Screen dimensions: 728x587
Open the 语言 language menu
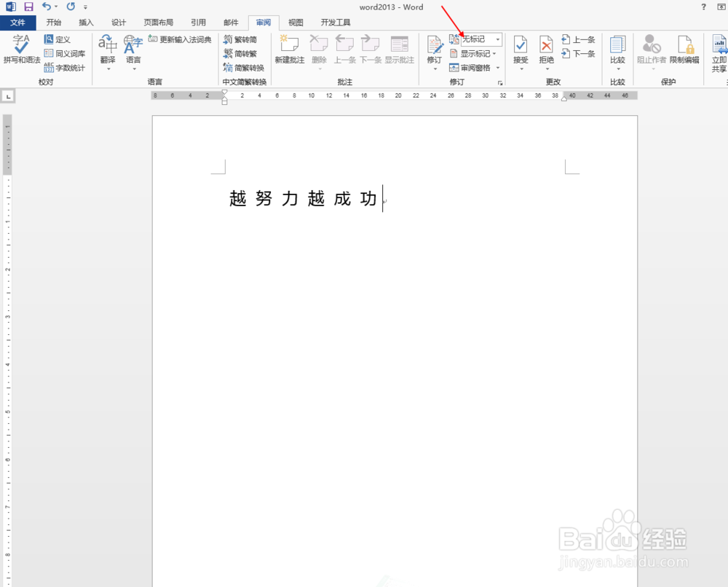point(133,52)
